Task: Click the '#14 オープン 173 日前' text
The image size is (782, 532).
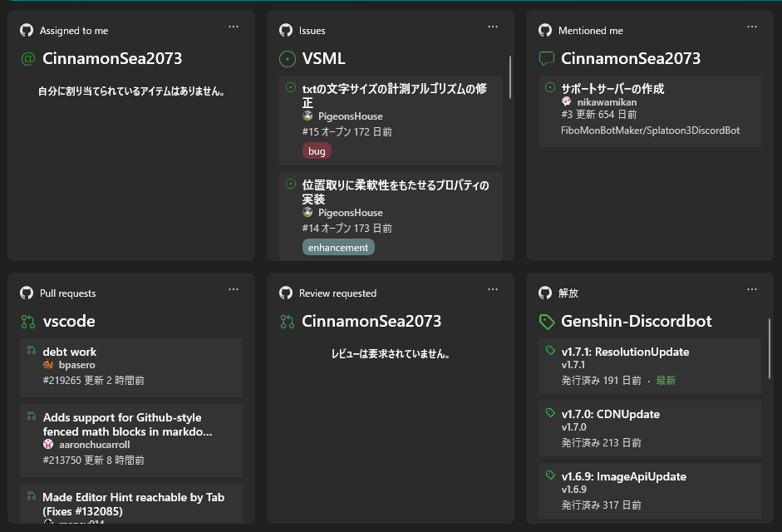Action: pos(347,228)
